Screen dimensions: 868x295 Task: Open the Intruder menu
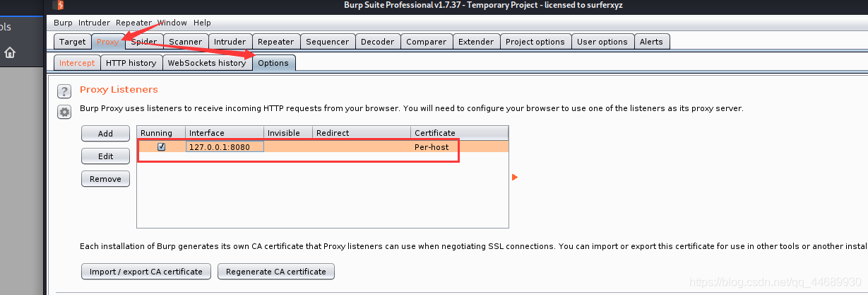(x=94, y=23)
